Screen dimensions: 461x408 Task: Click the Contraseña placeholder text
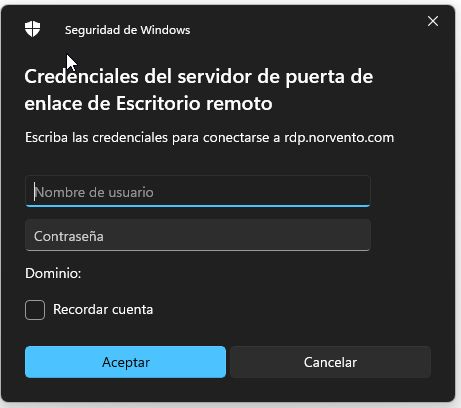tap(69, 236)
